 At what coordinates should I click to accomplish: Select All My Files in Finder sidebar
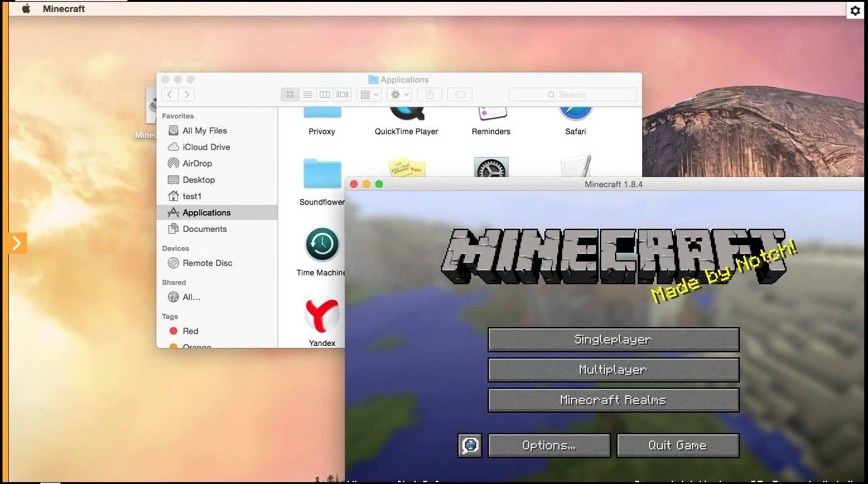(217, 130)
